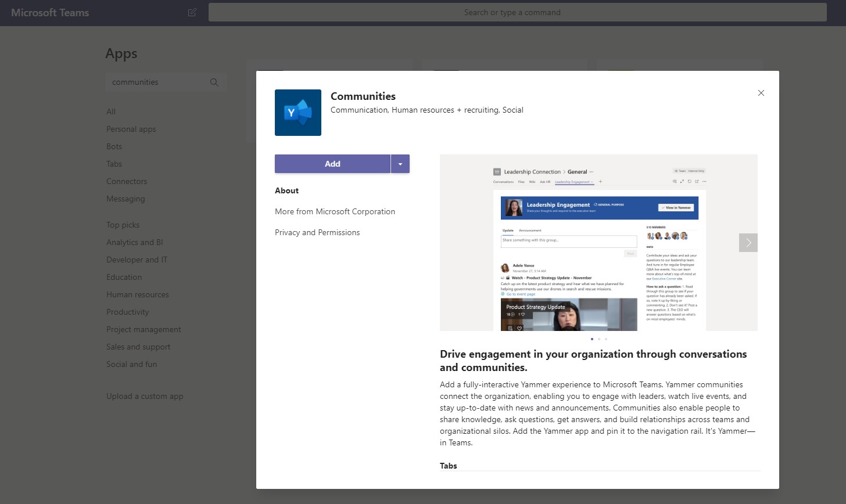The height and width of the screenshot is (504, 846).
Task: Open the Add button dropdown arrow
Action: pos(400,164)
